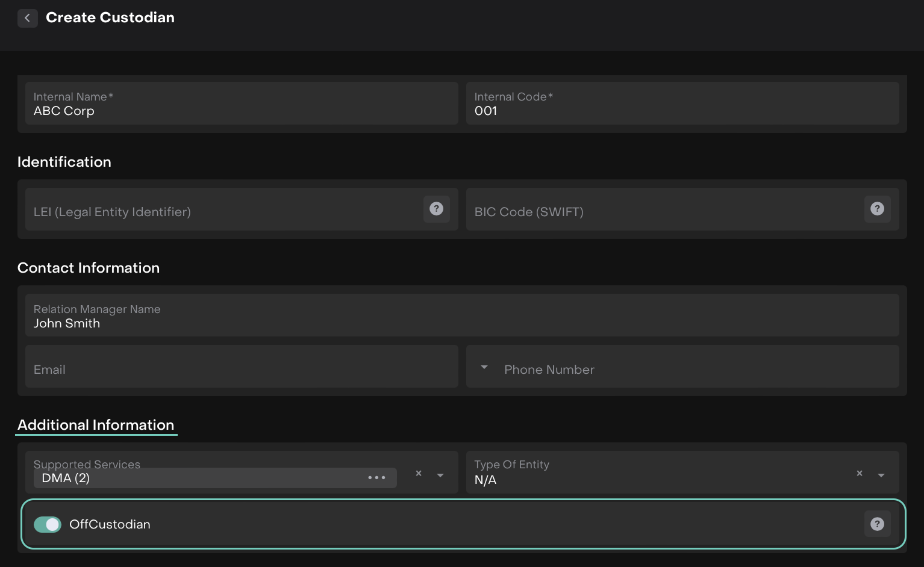Click the Phone Number input field
Image resolution: width=924 pixels, height=567 pixels.
pyautogui.click(x=693, y=370)
